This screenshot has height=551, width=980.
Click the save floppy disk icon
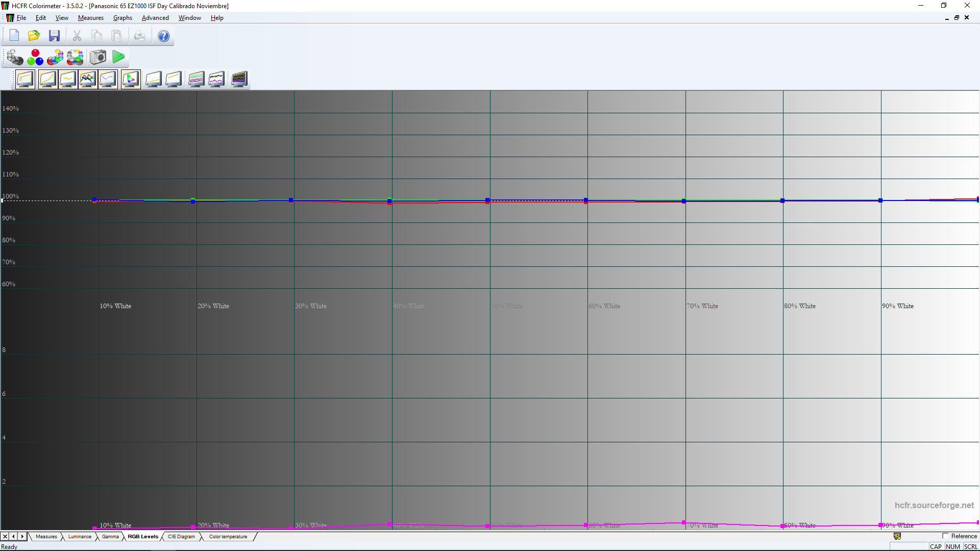54,36
